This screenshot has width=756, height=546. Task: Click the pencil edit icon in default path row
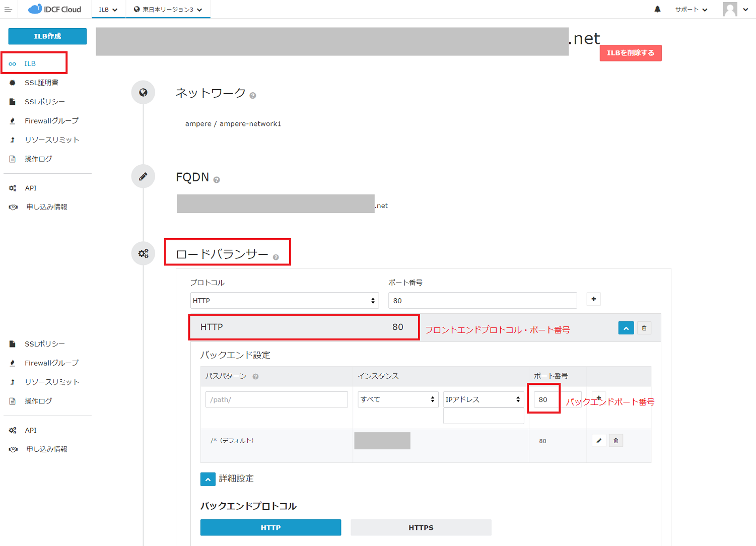[x=599, y=441]
